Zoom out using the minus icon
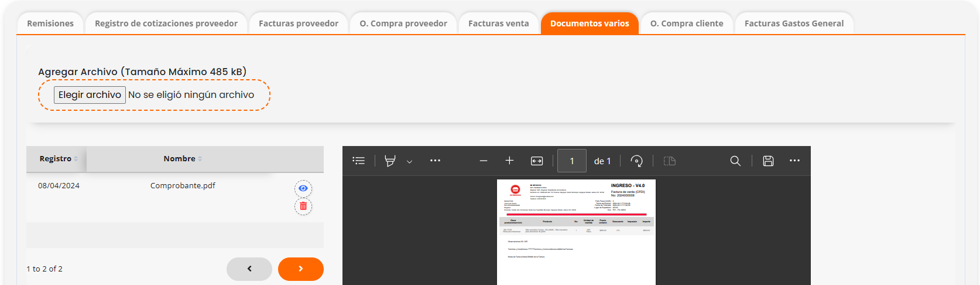This screenshot has width=980, height=285. click(484, 161)
